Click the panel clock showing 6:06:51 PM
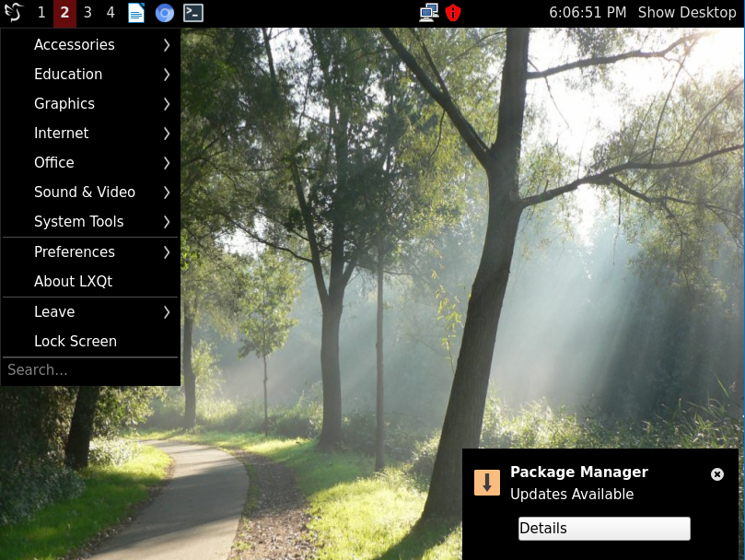The height and width of the screenshot is (560, 745). coord(588,12)
